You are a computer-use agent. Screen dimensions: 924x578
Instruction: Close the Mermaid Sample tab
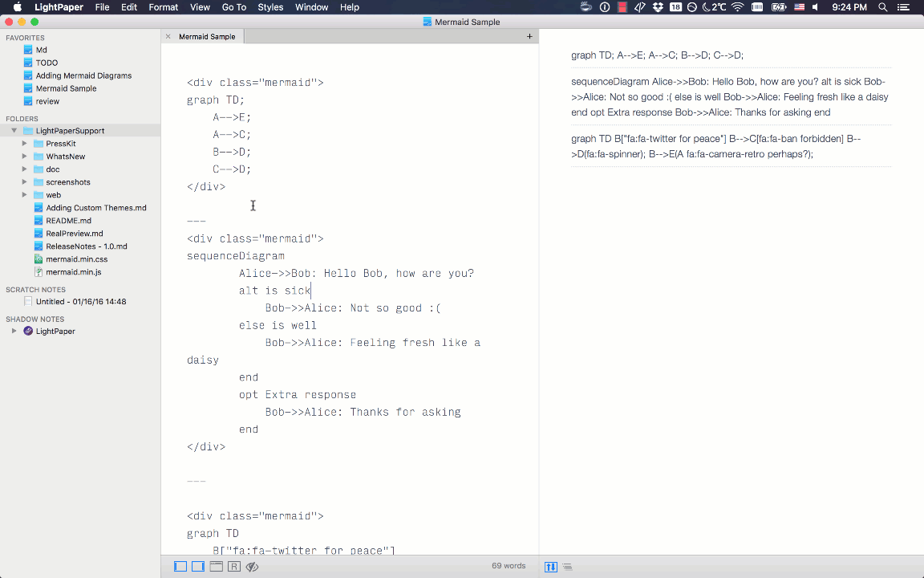168,37
